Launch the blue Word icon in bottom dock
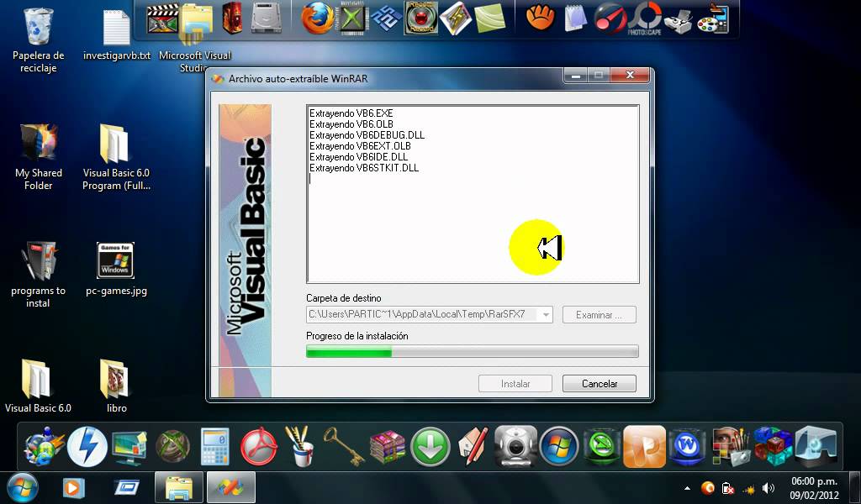Screen dimensions: 861x504 pos(686,446)
